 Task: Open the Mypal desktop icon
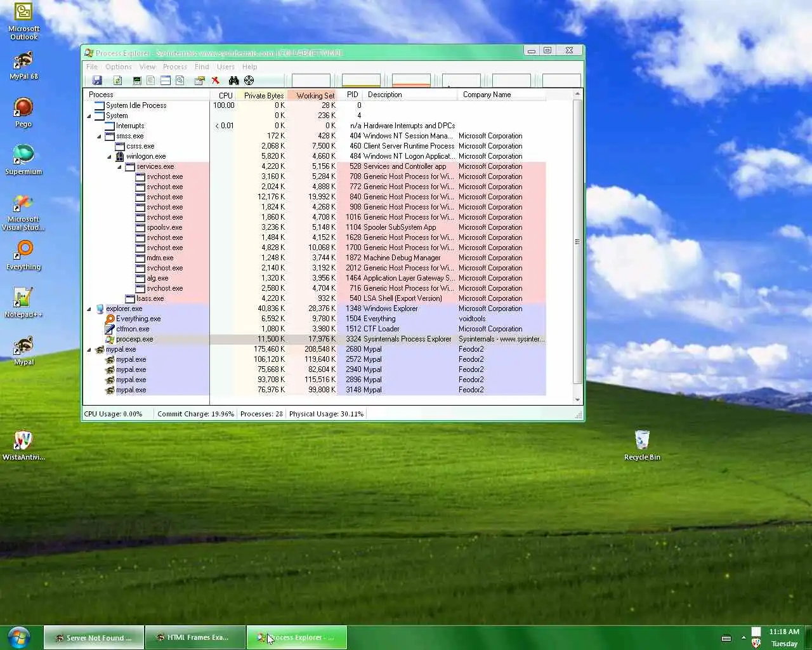tap(23, 350)
